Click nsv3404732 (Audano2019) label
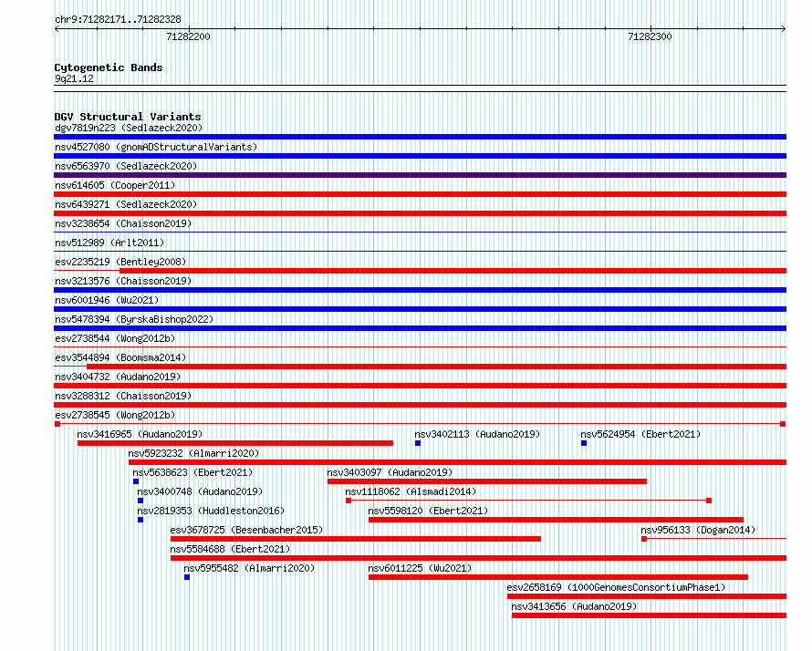The image size is (812, 651). (118, 377)
